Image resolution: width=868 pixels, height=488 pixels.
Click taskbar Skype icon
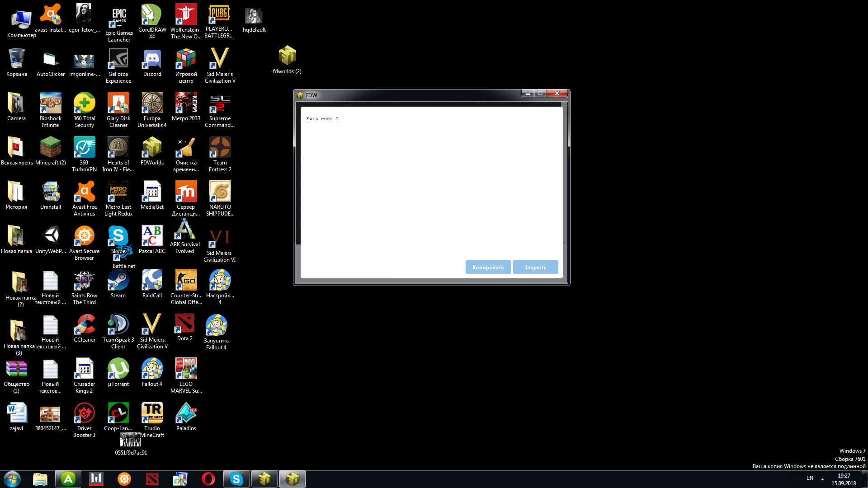coord(236,479)
